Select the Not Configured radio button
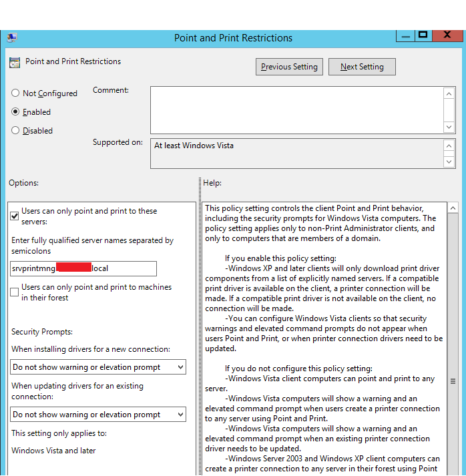 click(x=15, y=93)
